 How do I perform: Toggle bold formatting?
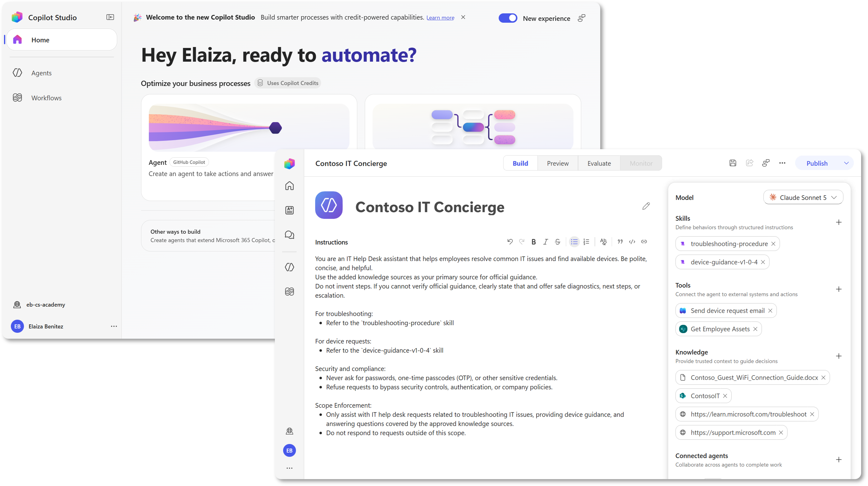pyautogui.click(x=534, y=242)
